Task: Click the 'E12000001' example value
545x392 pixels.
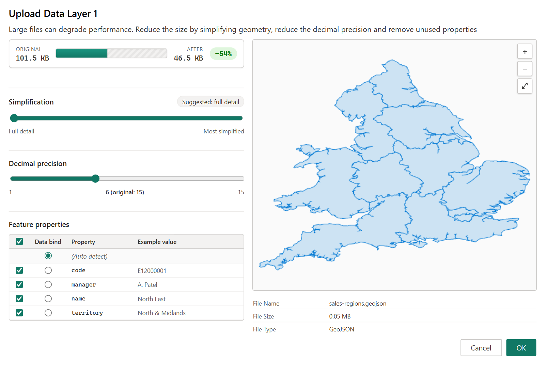Action: pos(152,271)
